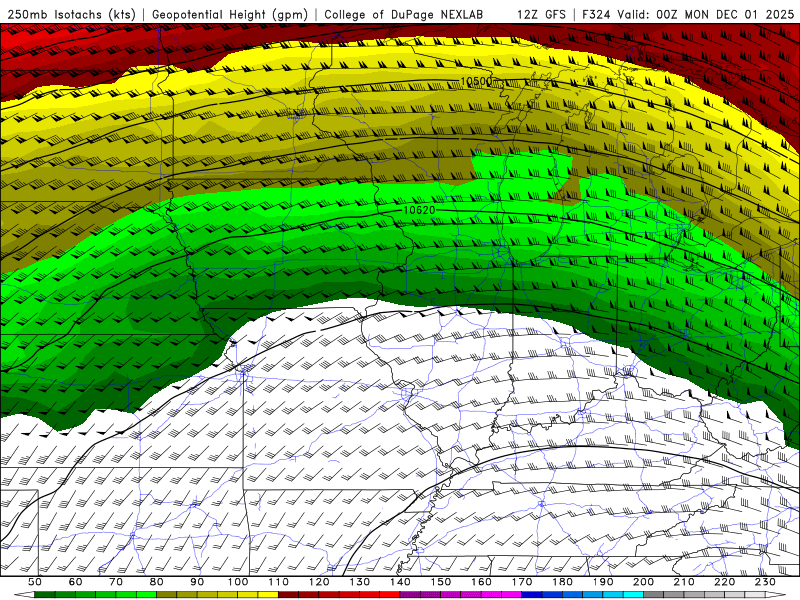Viewport: 800px width, 600px height.
Task: Click the '50' value on the color scale
Action: pyautogui.click(x=35, y=582)
